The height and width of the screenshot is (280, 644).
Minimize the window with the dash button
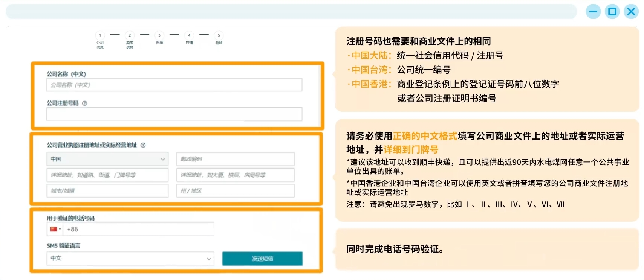click(x=593, y=12)
